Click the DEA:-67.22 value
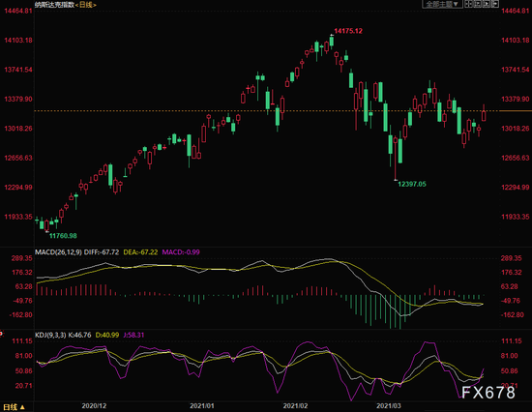The image size is (532, 412). pyautogui.click(x=140, y=252)
